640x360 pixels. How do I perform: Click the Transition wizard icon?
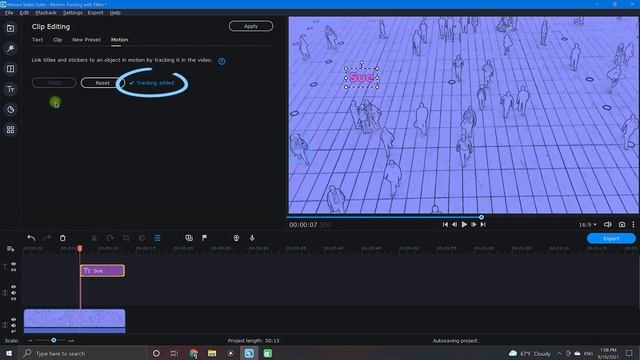point(189,238)
